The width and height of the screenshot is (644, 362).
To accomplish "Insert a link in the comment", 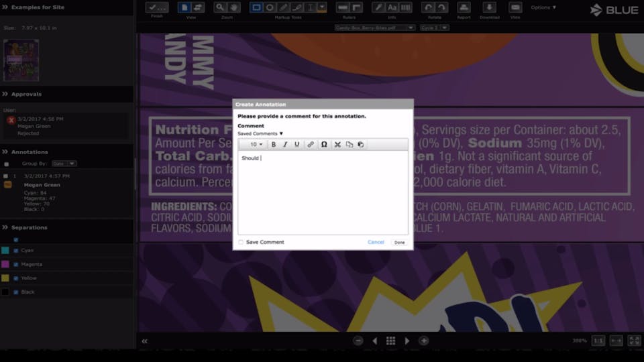I will 311,145.
